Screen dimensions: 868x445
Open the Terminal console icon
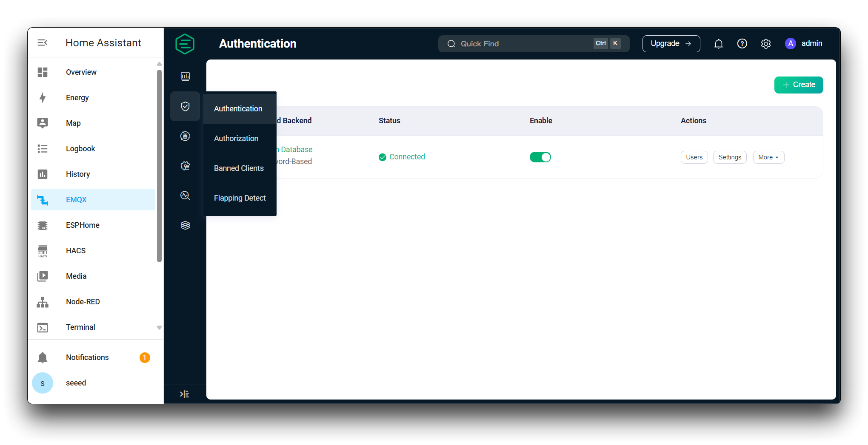pyautogui.click(x=43, y=328)
